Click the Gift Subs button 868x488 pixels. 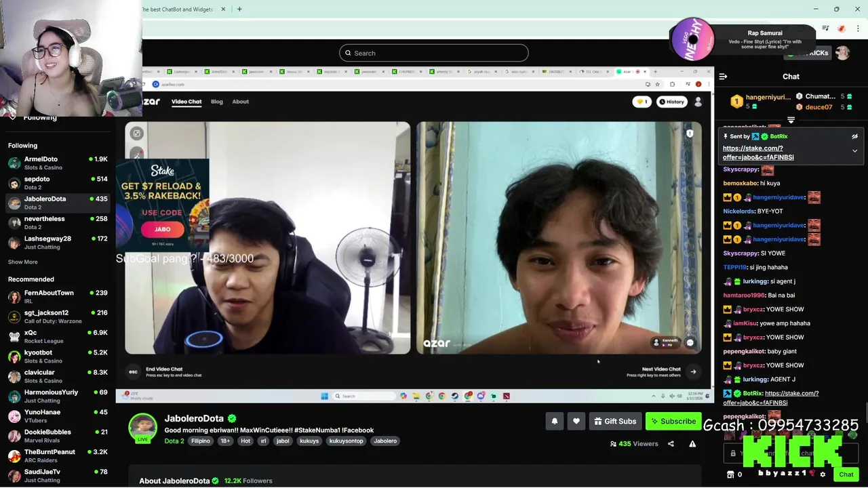tap(615, 421)
